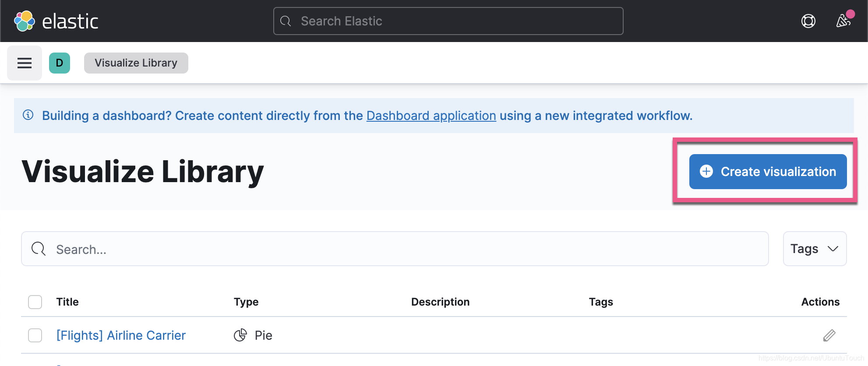Click the Description column header

tap(440, 302)
